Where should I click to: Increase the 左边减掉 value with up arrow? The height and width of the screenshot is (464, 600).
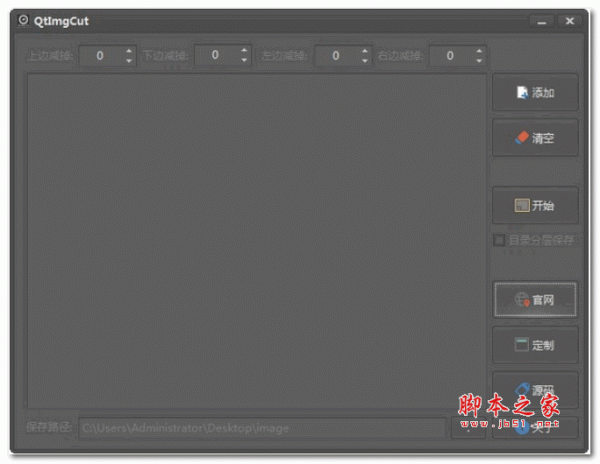click(x=365, y=51)
